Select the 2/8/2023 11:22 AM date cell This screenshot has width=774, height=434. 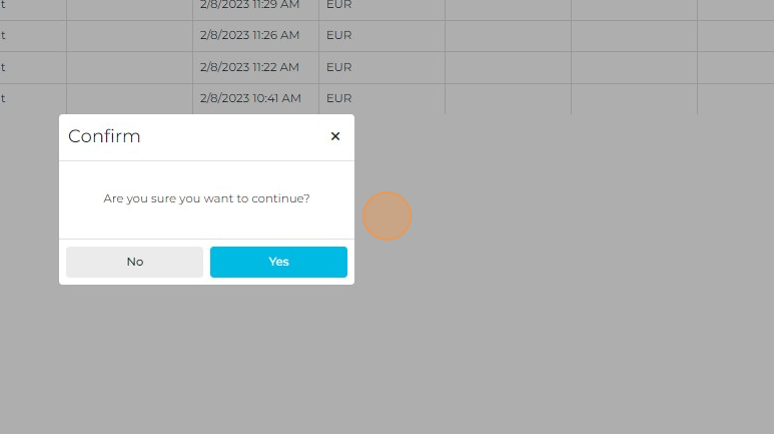pos(250,67)
